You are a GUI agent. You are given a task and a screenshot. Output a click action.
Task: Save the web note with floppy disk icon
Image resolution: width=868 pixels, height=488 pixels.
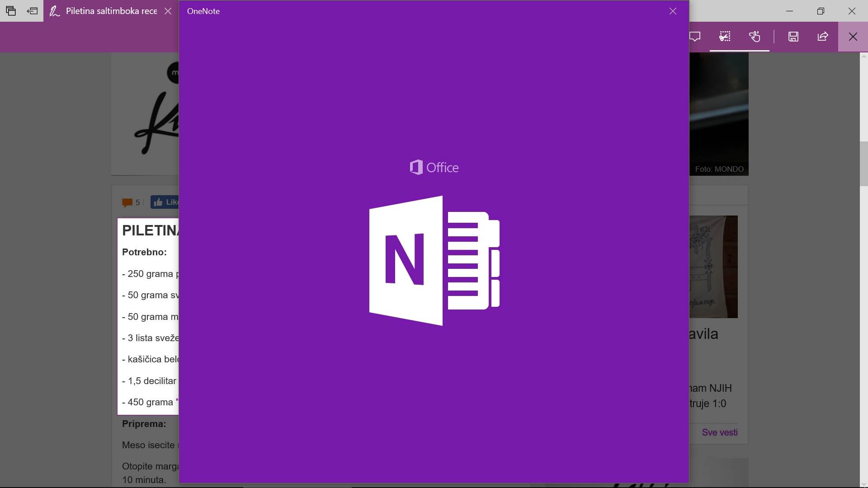pos(793,37)
